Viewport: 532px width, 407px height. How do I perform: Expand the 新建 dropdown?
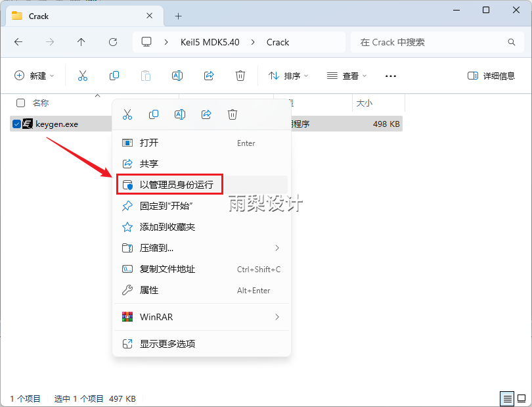point(34,76)
